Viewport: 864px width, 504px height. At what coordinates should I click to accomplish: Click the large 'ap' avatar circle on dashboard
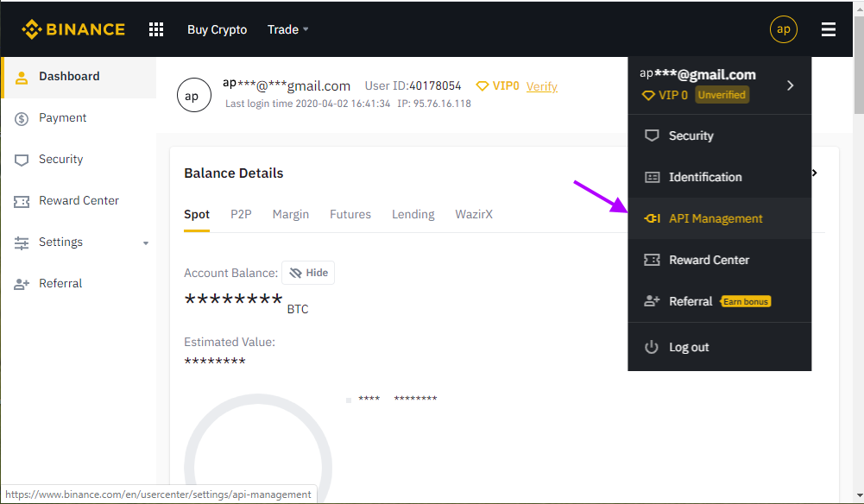point(194,95)
